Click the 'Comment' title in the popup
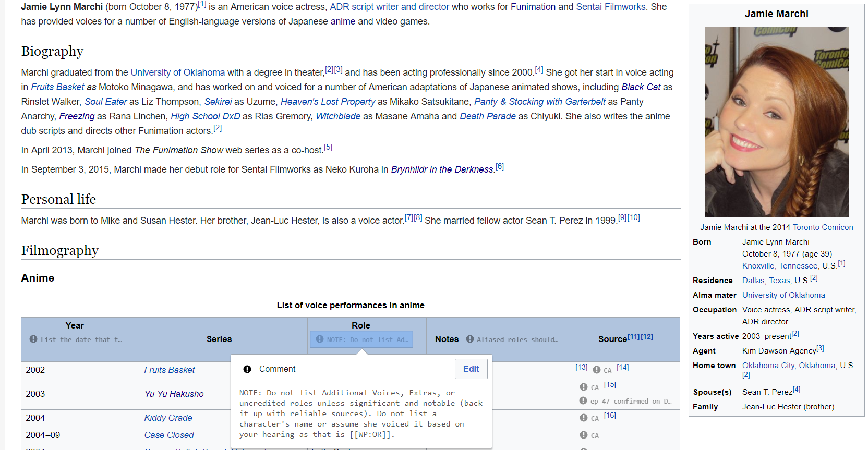Image resolution: width=868 pixels, height=450 pixels. tap(277, 369)
